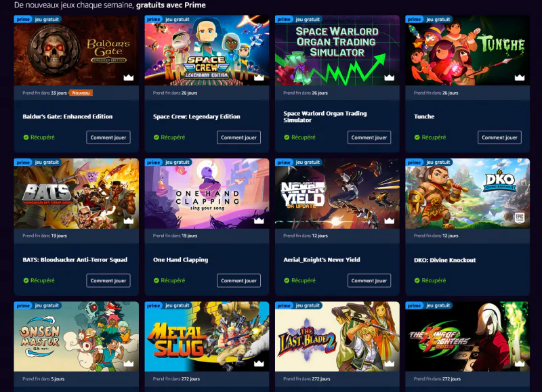Open the Space Crew: Legendary Edition title link
This screenshot has height=392, width=542.
click(196, 116)
